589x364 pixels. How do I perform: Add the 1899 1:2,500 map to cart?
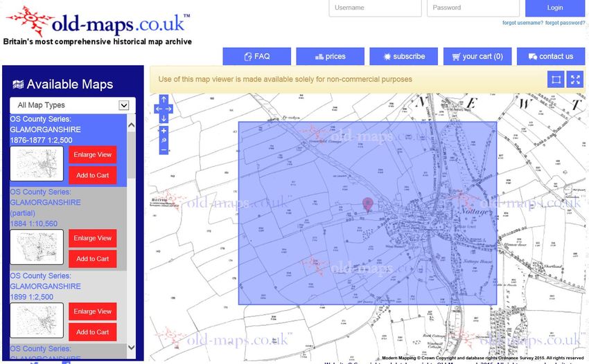[x=92, y=332]
